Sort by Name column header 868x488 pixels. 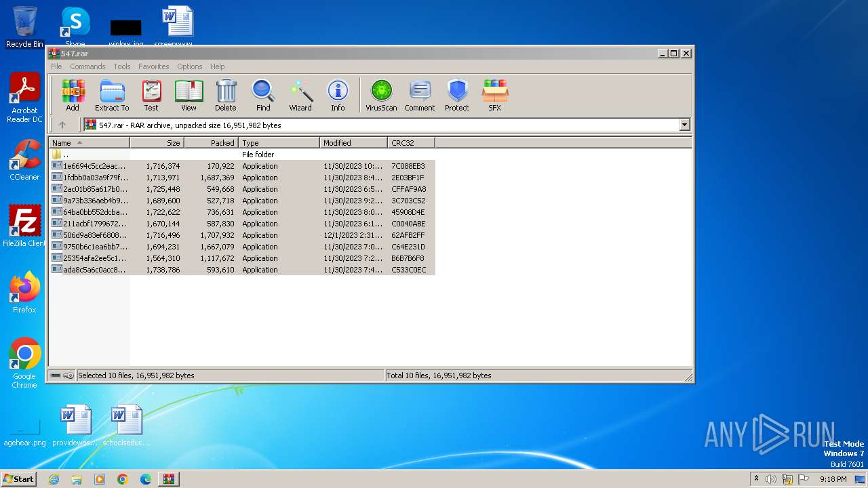(x=90, y=143)
